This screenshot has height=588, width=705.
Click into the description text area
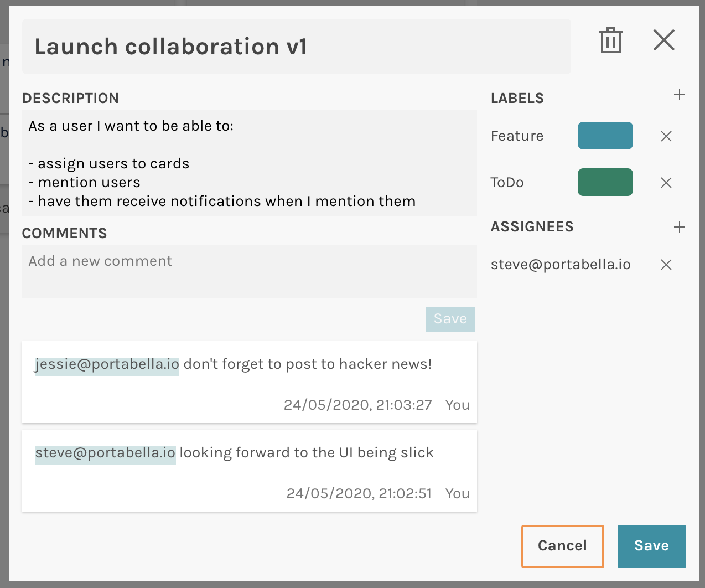(249, 163)
